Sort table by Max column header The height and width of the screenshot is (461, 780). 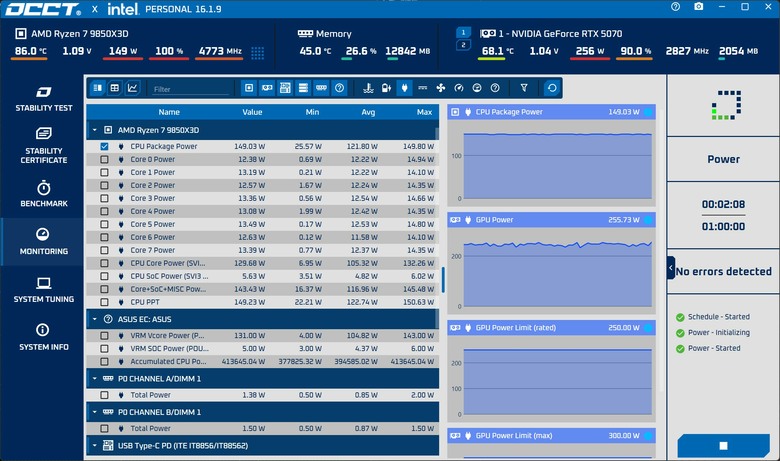(x=424, y=112)
